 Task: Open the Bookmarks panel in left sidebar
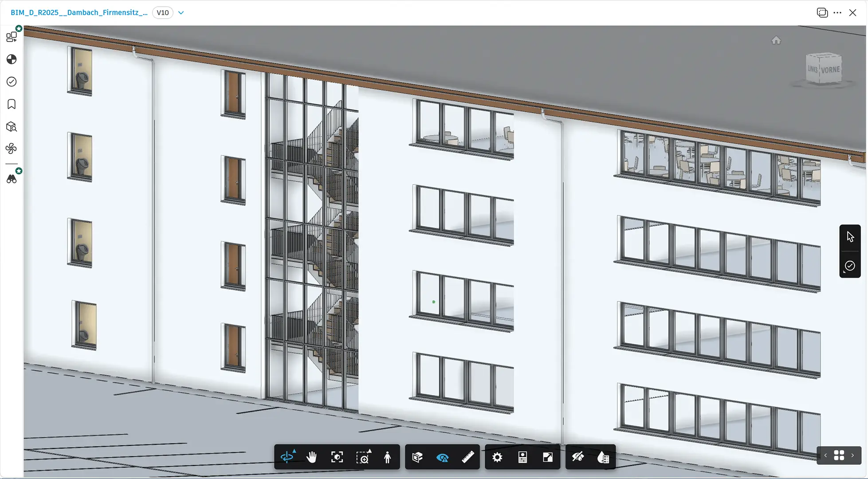click(12, 104)
